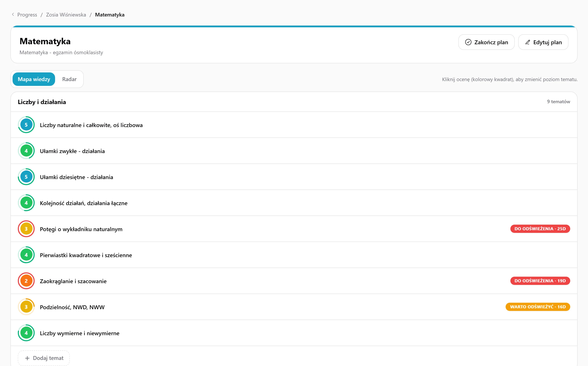Click grade 4 circle for Kolejność działań

coord(26,203)
